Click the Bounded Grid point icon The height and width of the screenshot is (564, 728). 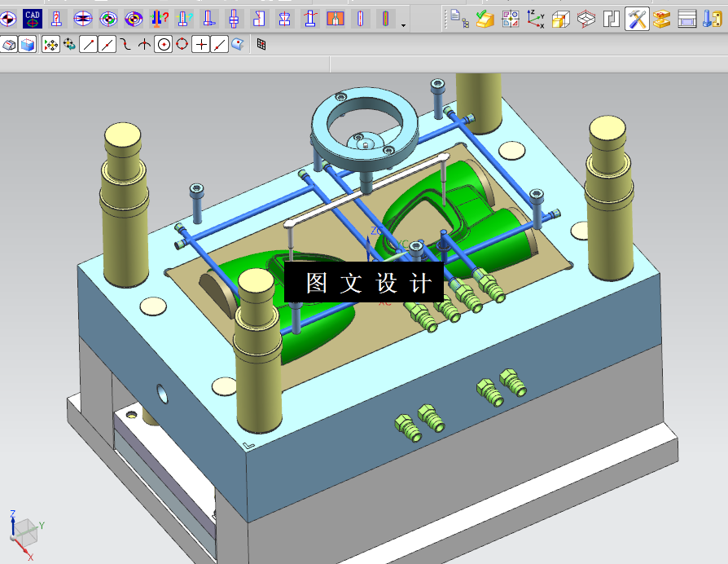coord(261,45)
